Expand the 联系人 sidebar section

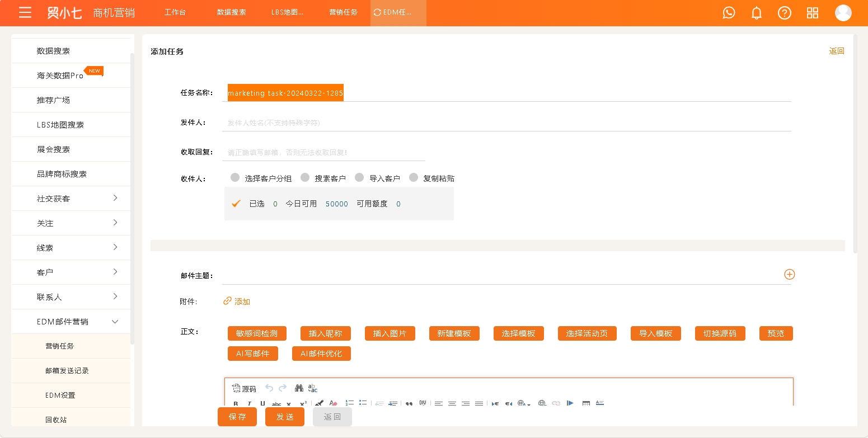point(115,296)
